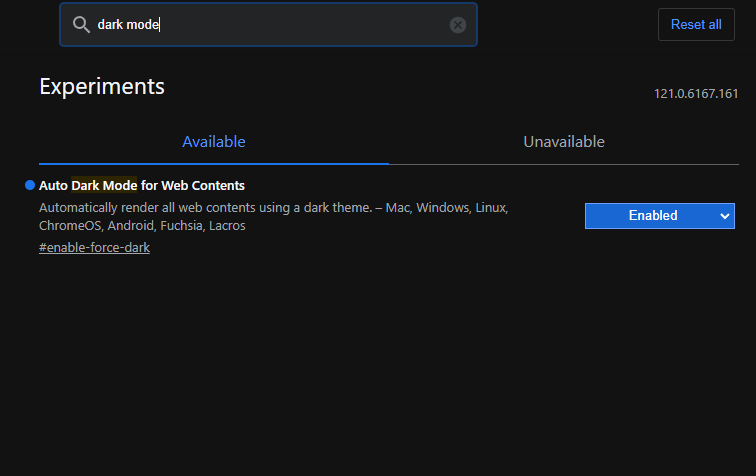Viewport: 756px width, 476px height.
Task: Click the Reset all button
Action: click(x=696, y=25)
